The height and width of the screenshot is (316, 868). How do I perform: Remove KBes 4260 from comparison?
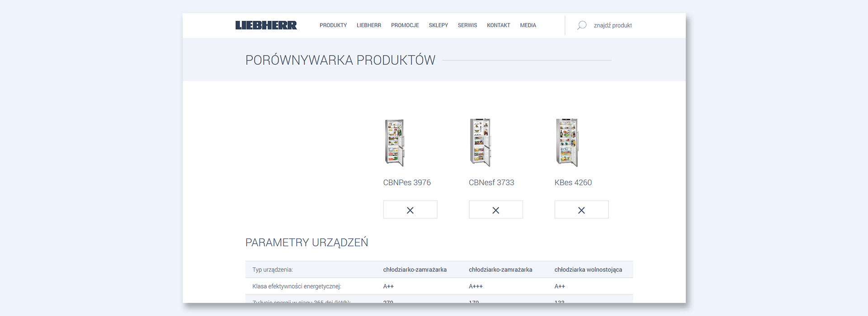(x=581, y=210)
